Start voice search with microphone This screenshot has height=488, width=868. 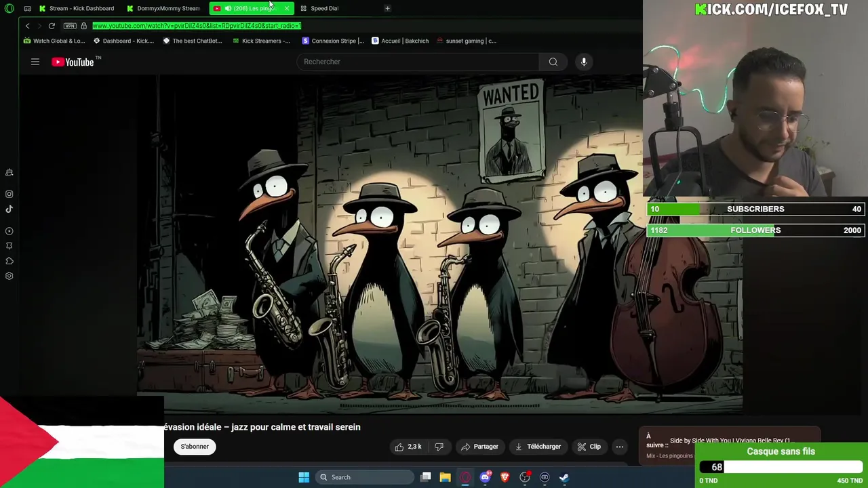584,62
